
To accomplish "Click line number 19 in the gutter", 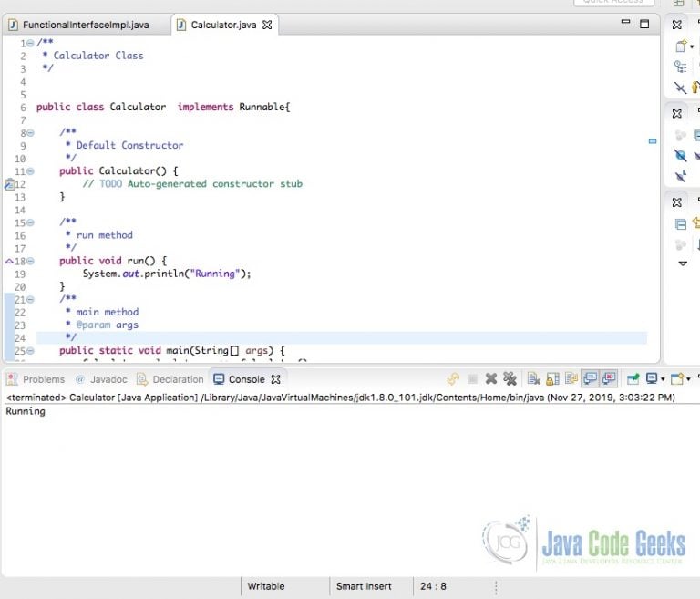I will tap(20, 274).
